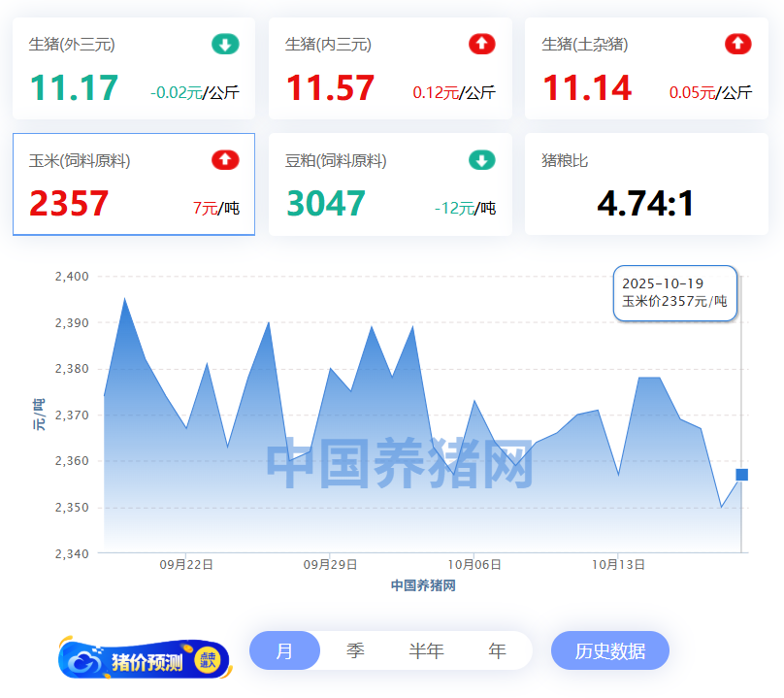784x698 pixels.
Task: Click cloud icon in 猪价预测 banner
Action: 83,661
